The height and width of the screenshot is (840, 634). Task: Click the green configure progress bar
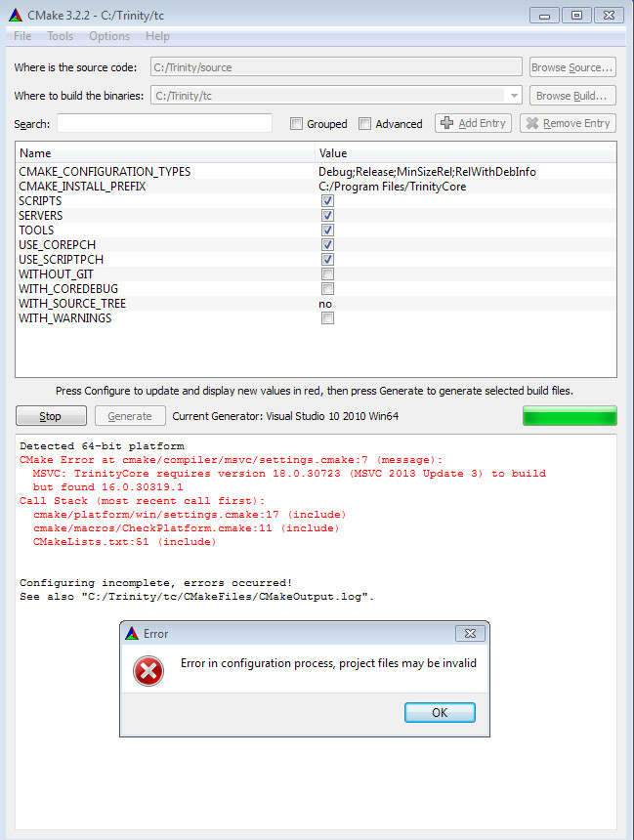(x=570, y=416)
